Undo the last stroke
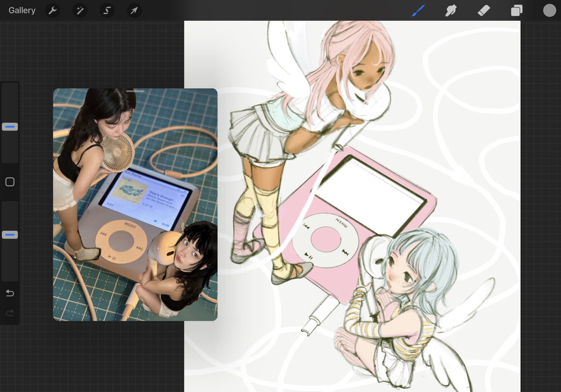 (10, 293)
